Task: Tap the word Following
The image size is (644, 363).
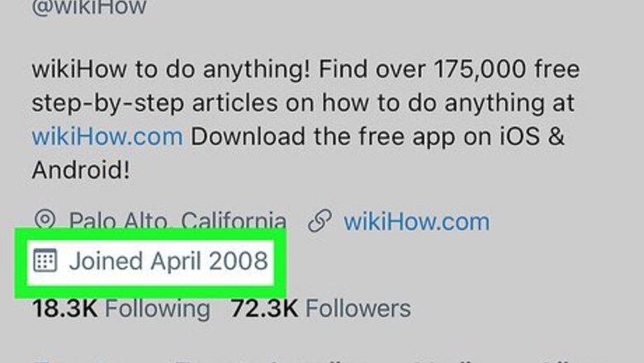Action: click(157, 309)
